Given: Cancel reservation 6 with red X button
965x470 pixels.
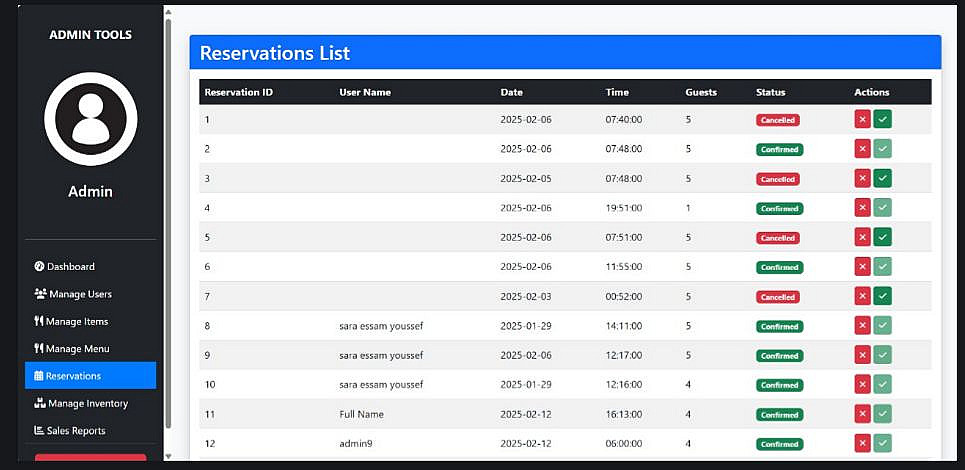Looking at the screenshot, I should point(862,267).
